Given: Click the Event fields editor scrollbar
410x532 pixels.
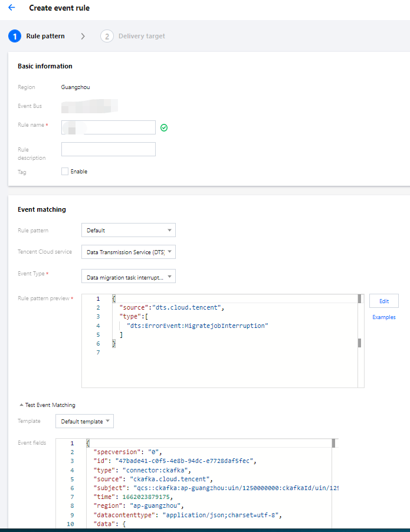Looking at the screenshot, I should (333, 443).
